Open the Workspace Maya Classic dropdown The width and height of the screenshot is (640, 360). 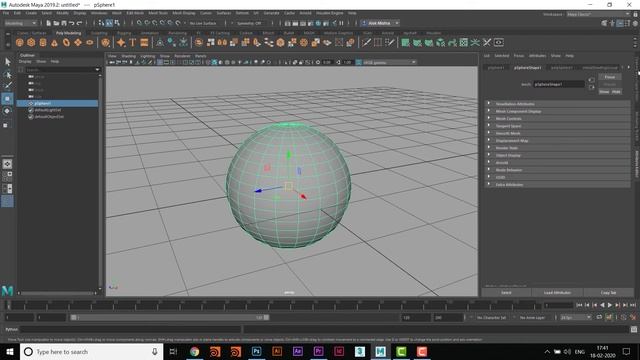click(x=598, y=14)
